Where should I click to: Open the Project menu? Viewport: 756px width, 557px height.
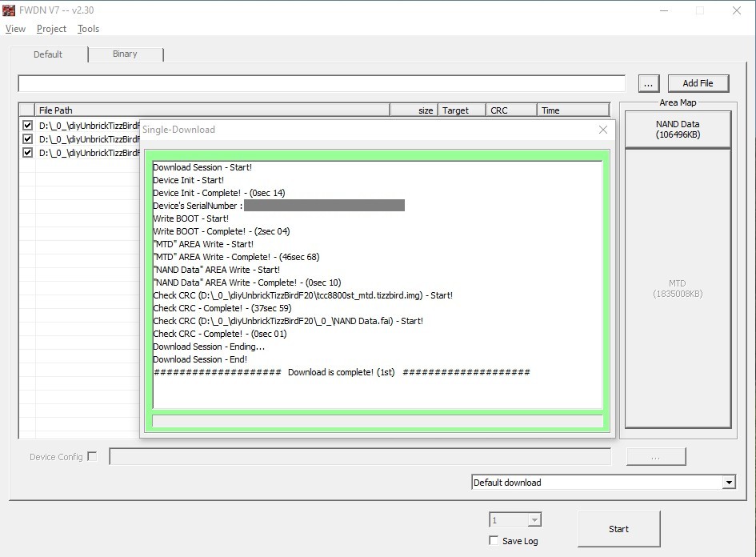[x=51, y=29]
